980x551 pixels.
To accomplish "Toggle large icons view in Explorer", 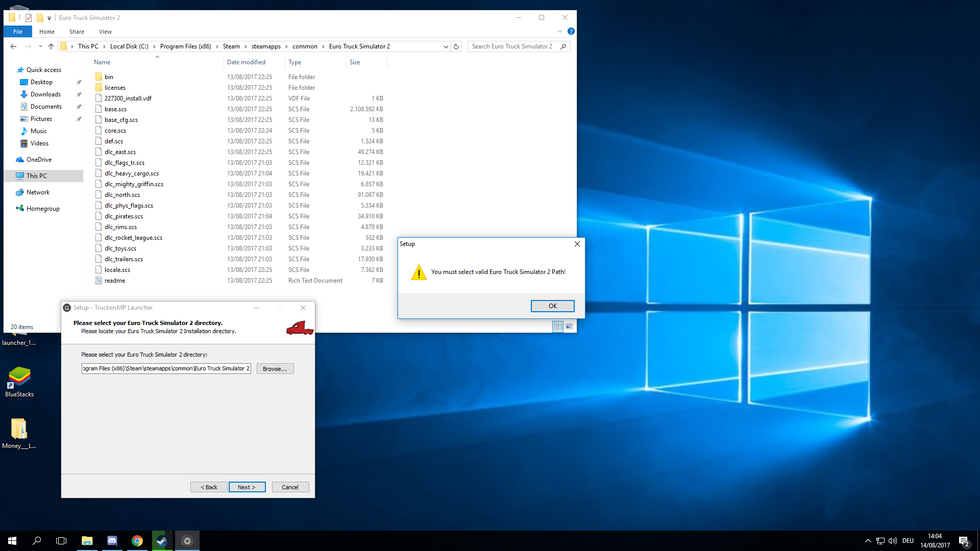I will coord(570,327).
